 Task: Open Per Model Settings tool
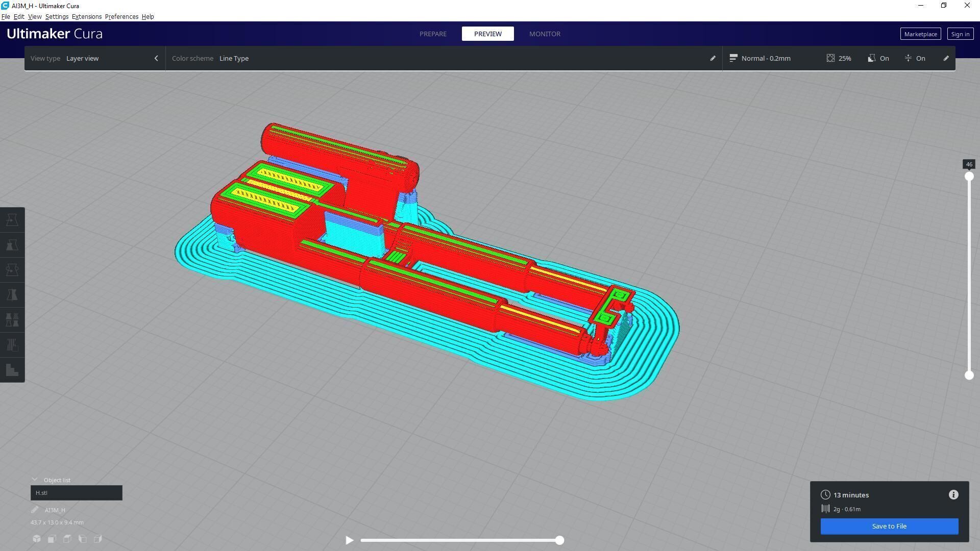[12, 320]
